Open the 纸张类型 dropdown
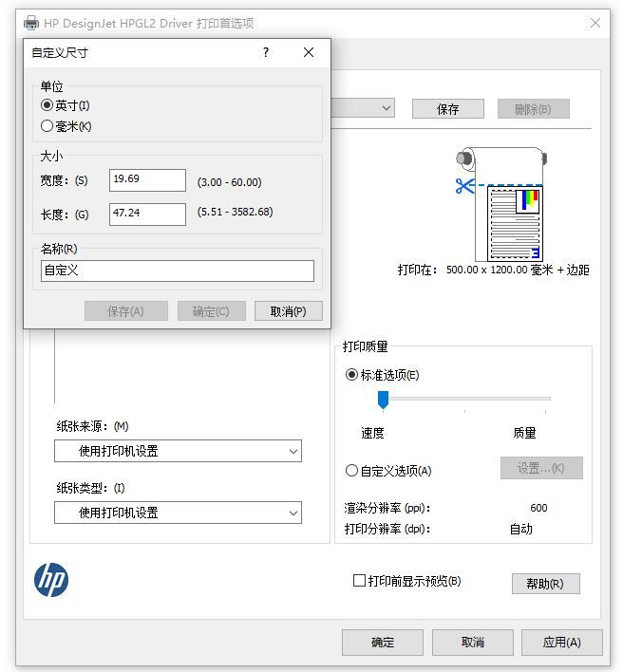 178,513
